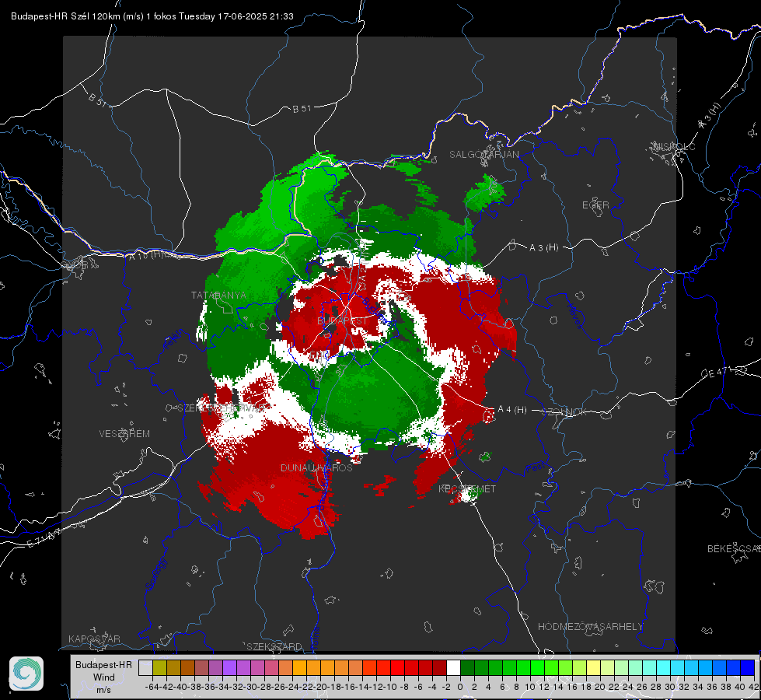
Task: Choose the pale green swatch between 22 and 24
Action: tap(621, 667)
